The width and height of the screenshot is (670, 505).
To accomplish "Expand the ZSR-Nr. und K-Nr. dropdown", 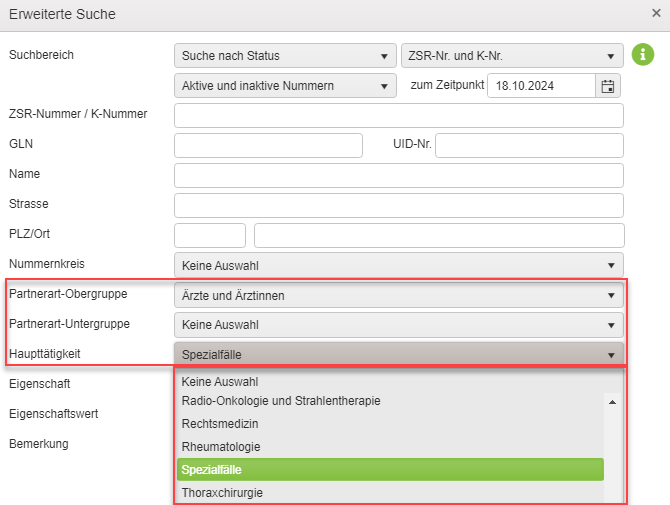I will [512, 56].
